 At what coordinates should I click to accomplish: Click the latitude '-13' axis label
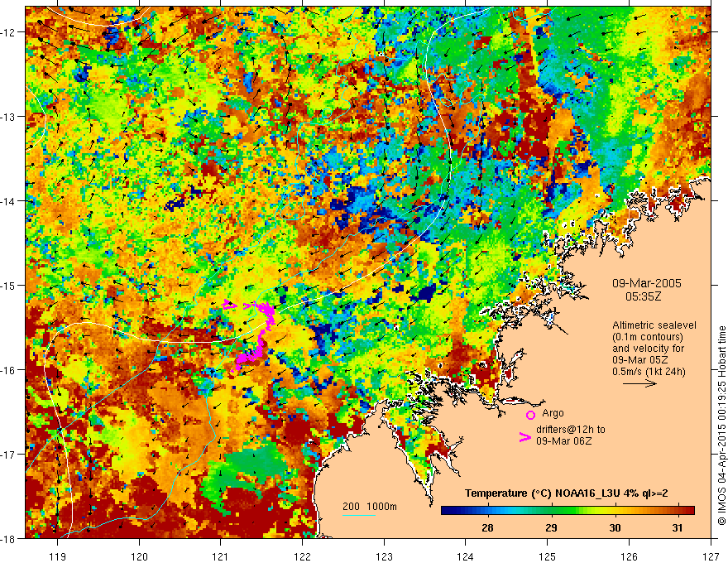[8, 117]
